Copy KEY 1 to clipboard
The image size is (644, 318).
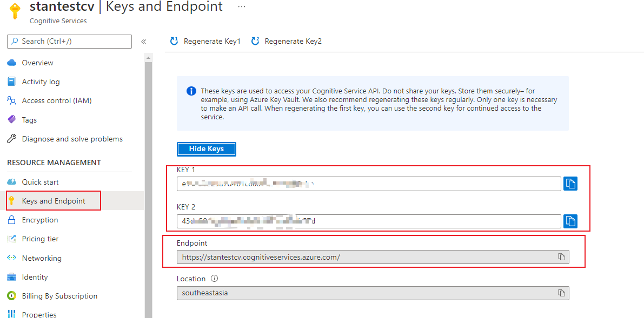pos(570,184)
